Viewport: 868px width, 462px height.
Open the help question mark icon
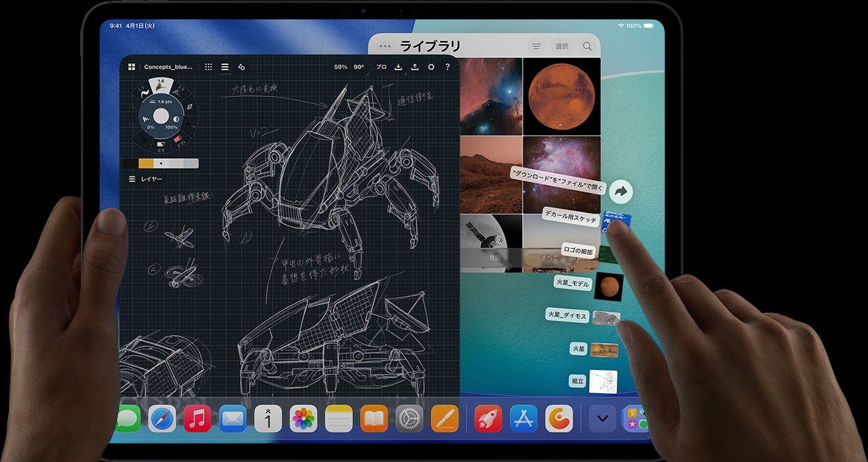pos(448,67)
